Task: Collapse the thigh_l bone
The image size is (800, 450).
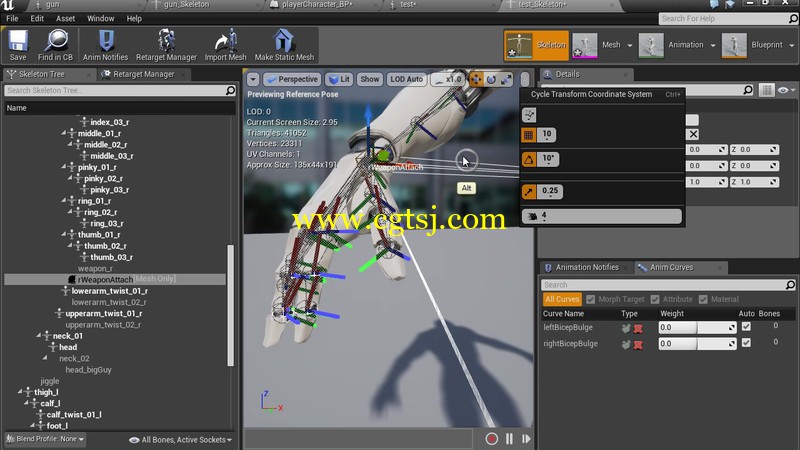Action: tap(20, 392)
